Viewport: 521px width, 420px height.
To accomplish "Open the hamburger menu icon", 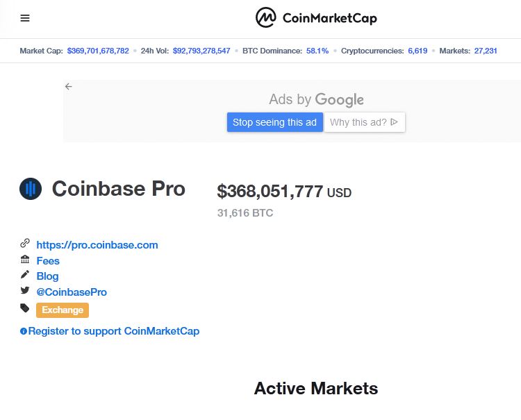I will [x=25, y=18].
